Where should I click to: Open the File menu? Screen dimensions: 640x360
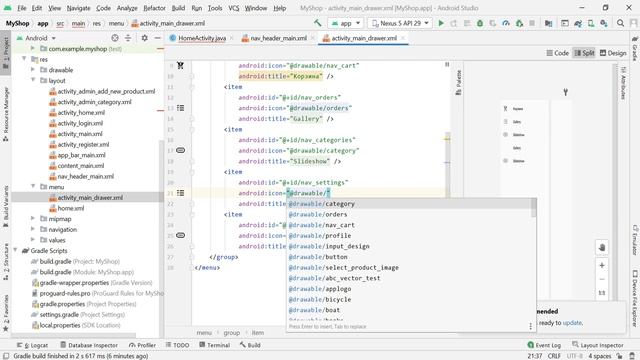tap(22, 8)
